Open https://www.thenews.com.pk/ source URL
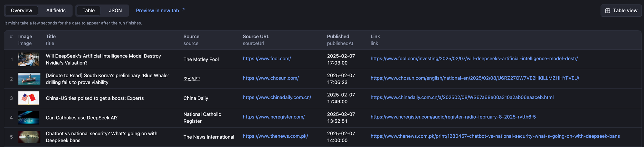644x147 pixels. [x=275, y=136]
